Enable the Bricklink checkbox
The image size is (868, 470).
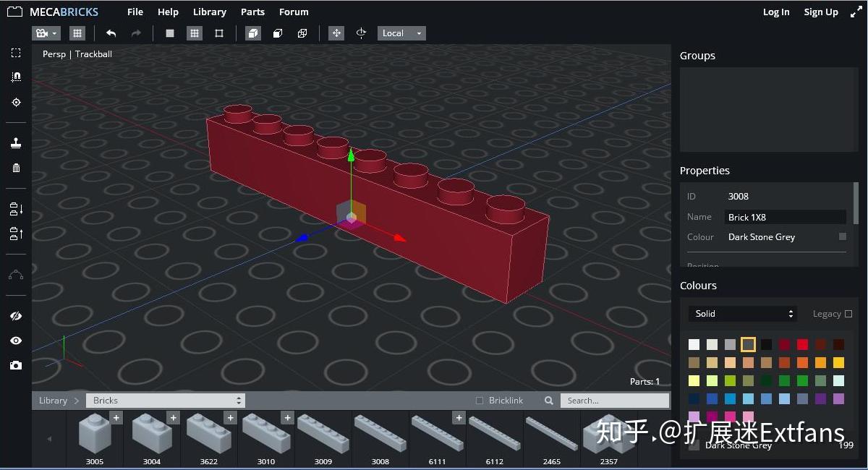[480, 400]
